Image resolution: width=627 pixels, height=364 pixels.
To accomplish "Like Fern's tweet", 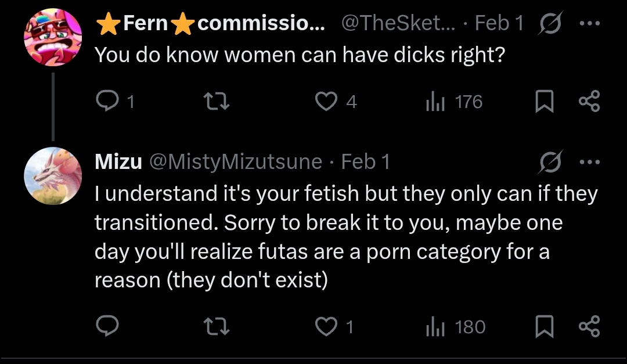I will click(326, 102).
